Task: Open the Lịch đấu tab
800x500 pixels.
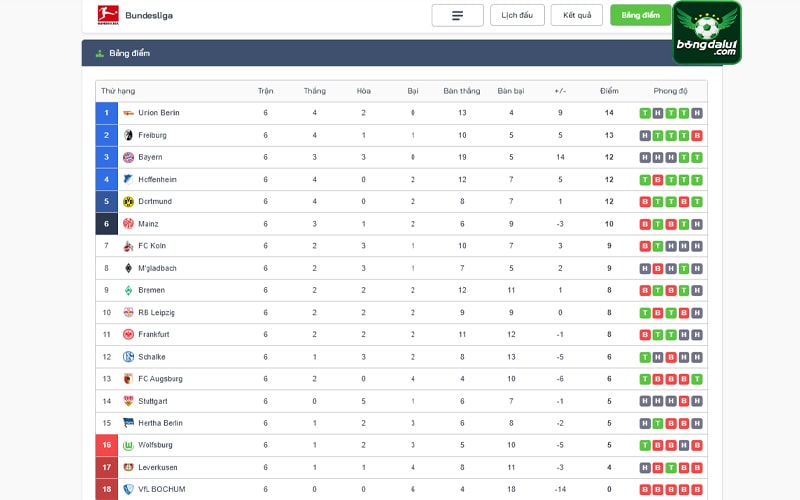Action: pyautogui.click(x=517, y=15)
